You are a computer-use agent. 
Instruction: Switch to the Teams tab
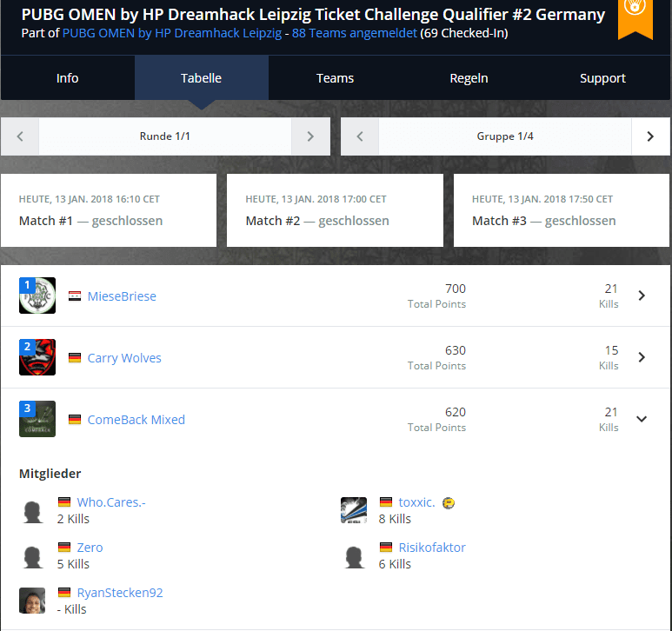[336, 78]
